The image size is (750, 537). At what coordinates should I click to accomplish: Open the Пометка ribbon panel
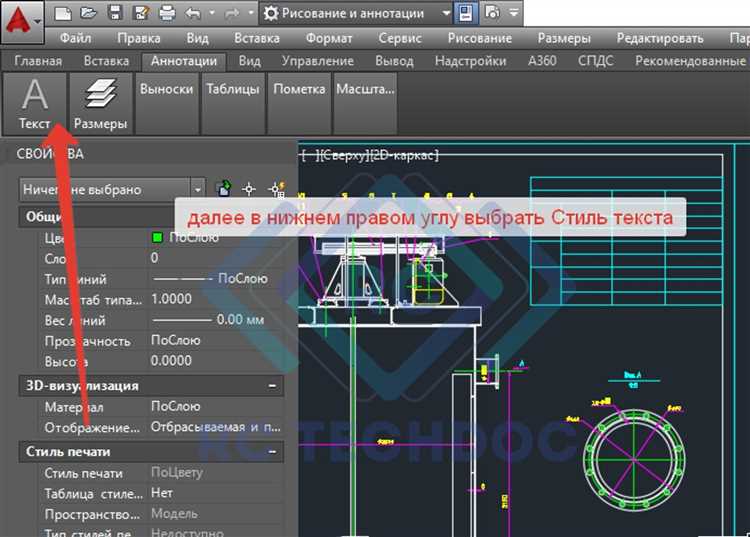pyautogui.click(x=299, y=103)
